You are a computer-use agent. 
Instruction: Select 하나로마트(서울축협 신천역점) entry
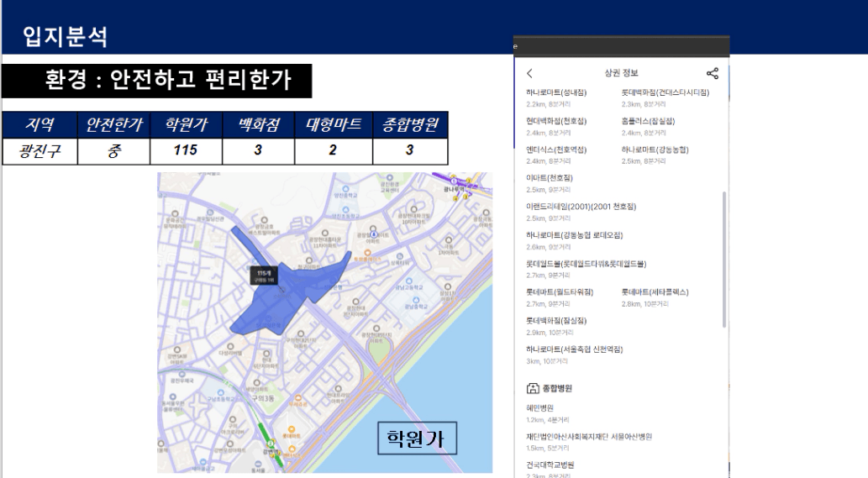point(574,355)
